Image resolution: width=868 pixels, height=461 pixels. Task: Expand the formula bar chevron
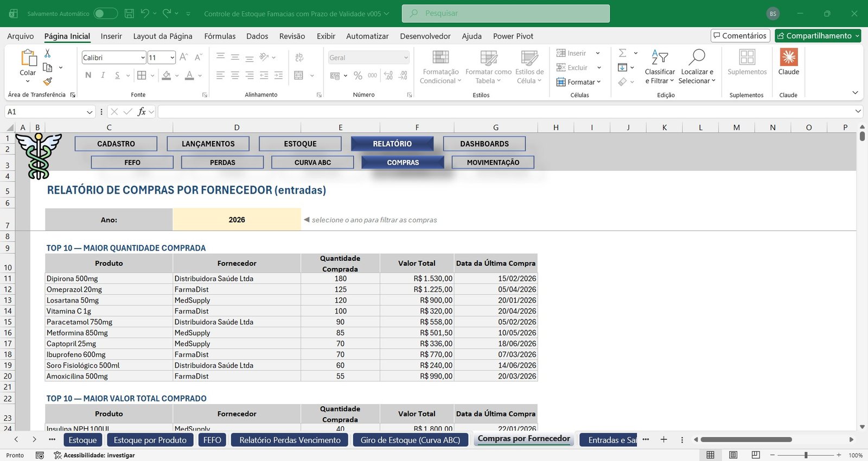click(858, 111)
